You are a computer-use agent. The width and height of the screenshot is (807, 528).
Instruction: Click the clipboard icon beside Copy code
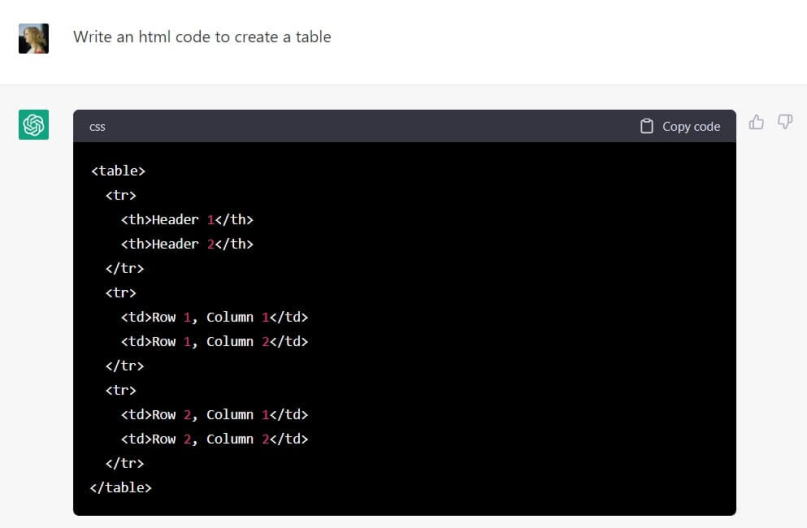tap(647, 126)
